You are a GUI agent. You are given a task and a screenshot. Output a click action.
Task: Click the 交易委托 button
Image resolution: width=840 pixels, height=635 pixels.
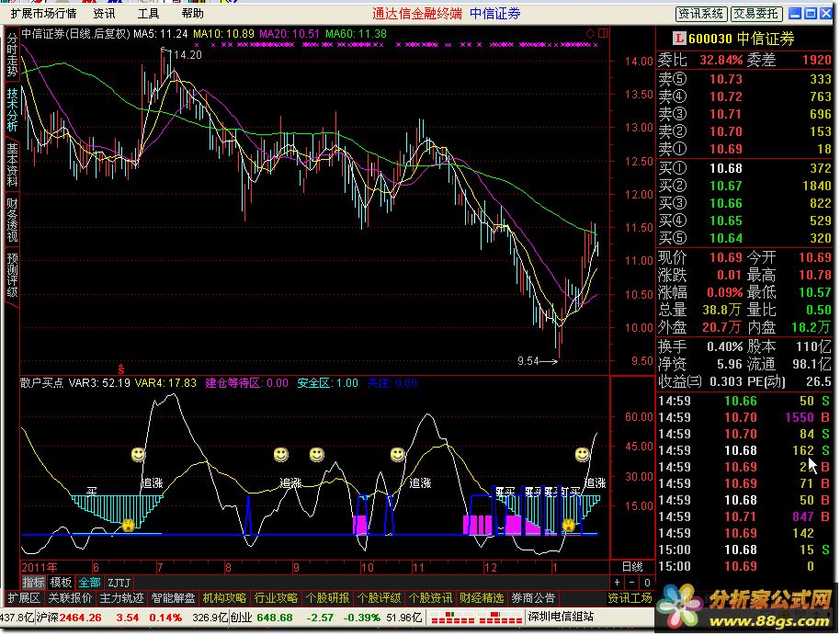tap(755, 14)
